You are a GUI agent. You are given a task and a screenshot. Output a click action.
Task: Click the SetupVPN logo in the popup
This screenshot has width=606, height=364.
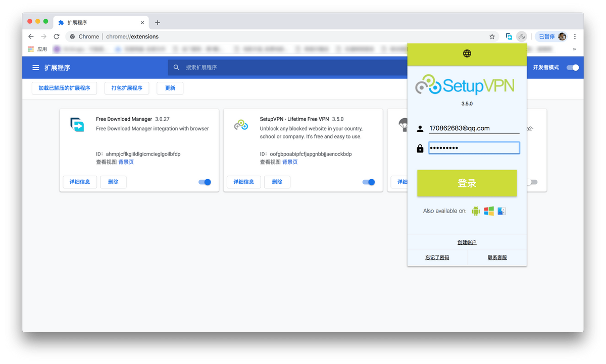tap(465, 85)
